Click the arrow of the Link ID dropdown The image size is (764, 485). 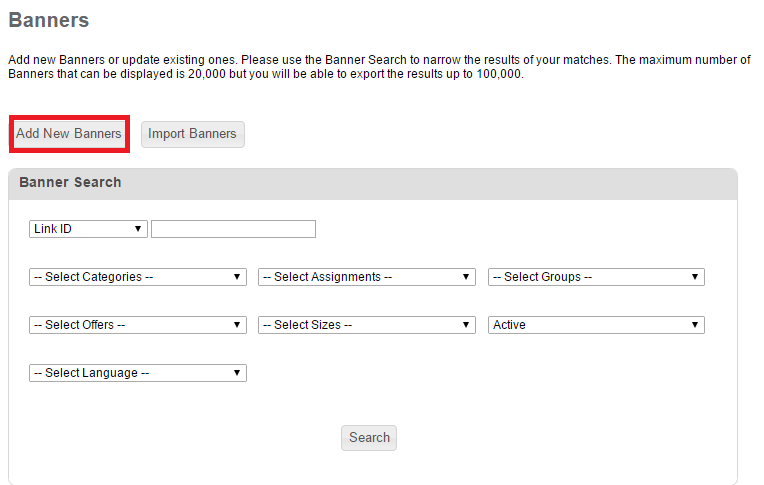(x=138, y=229)
